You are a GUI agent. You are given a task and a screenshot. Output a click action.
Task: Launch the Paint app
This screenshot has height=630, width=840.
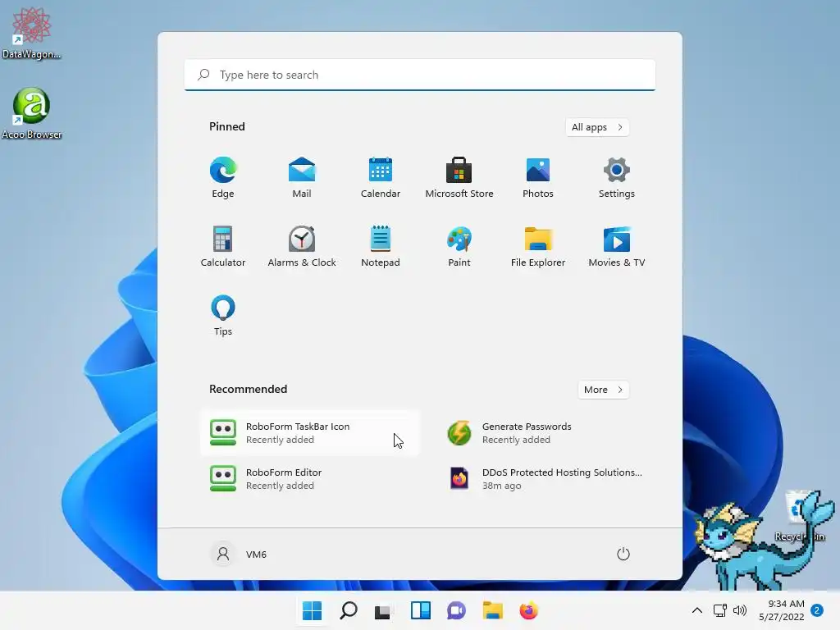coord(459,246)
